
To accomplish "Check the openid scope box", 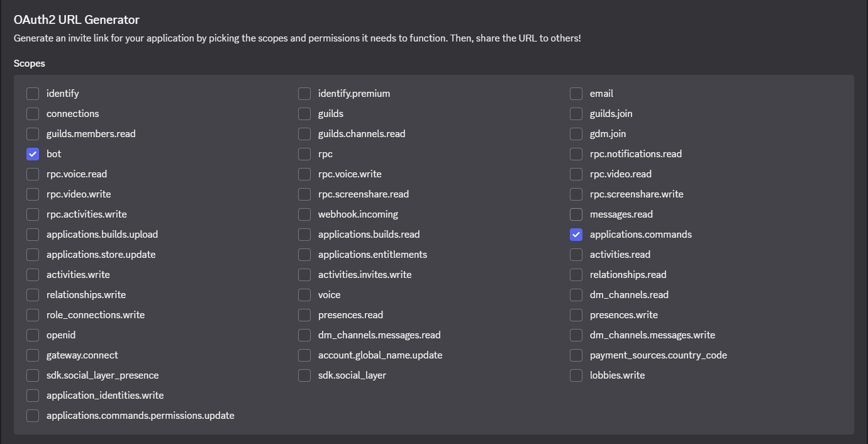I will [x=33, y=335].
